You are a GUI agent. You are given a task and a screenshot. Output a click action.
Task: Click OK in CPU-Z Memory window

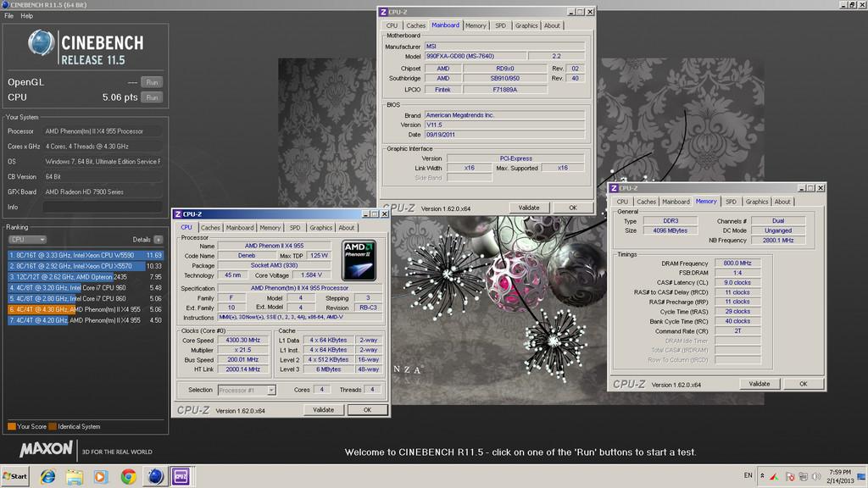click(804, 384)
